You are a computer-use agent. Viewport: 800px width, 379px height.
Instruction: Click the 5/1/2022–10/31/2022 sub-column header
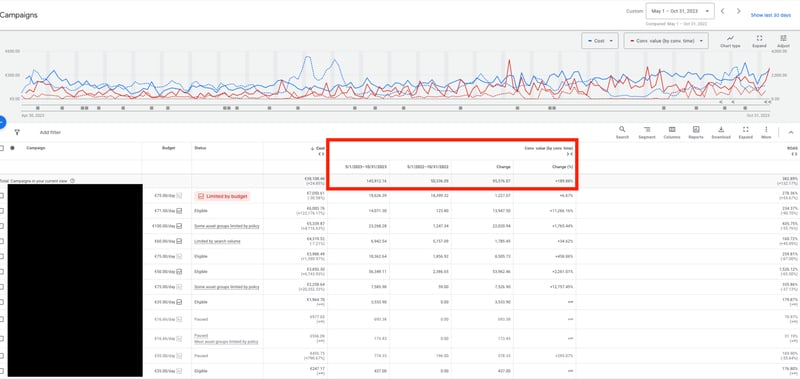pos(428,167)
